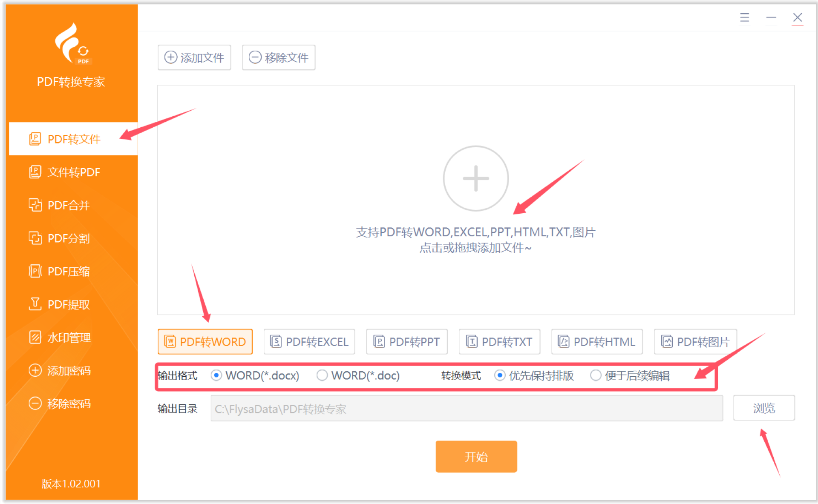
Task: Click the 开始 start button
Action: pyautogui.click(x=476, y=457)
